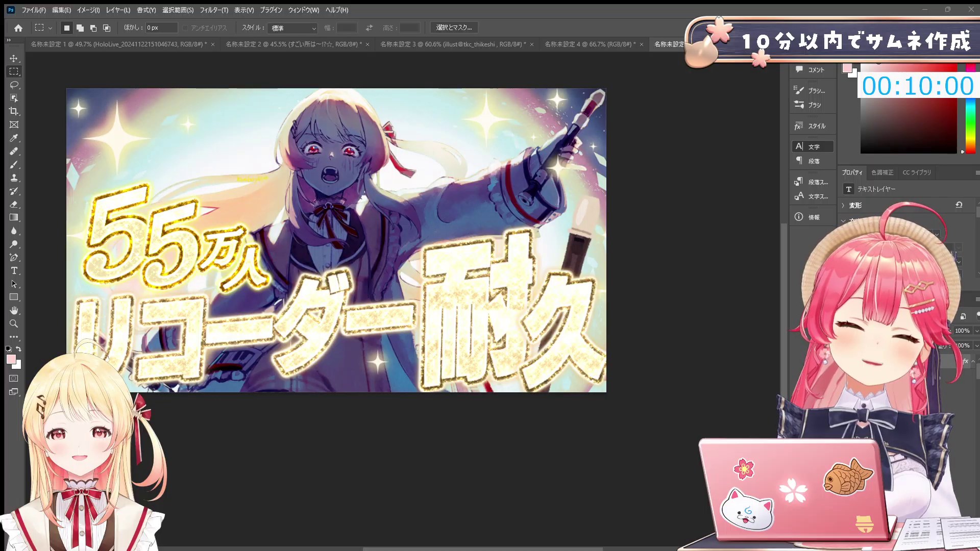
Task: Toggle the Anti-alias checkbox
Action: pos(185,28)
